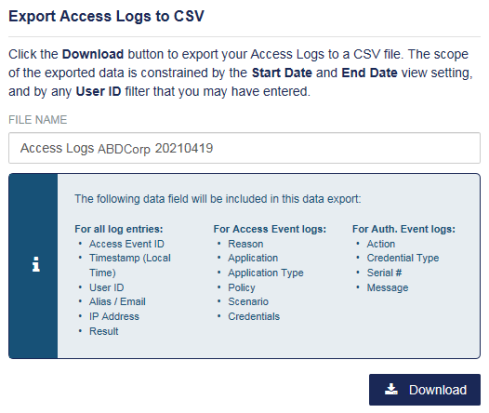Click the 'Alias / Email' field entry
Screen dimensions: 489x413
point(117,302)
